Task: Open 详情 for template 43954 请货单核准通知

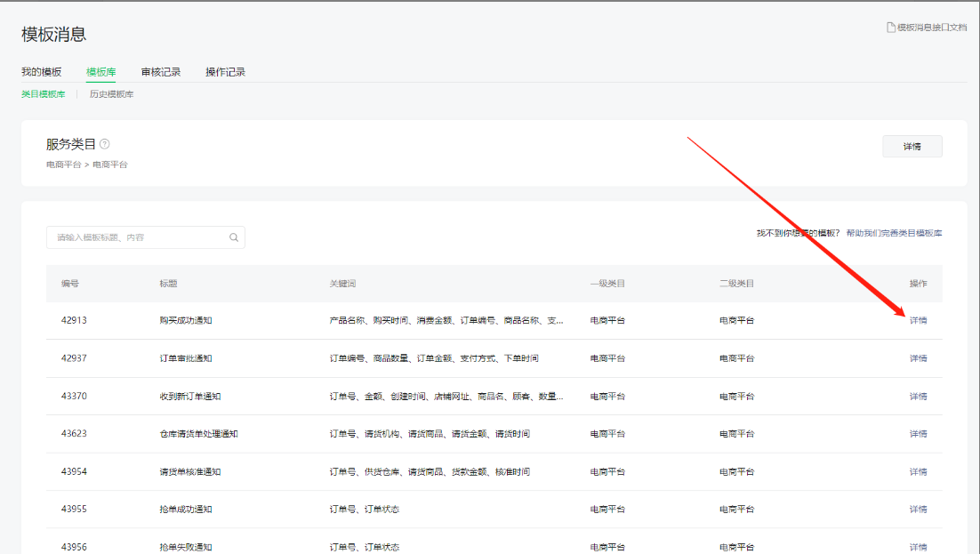Action: [x=918, y=472]
